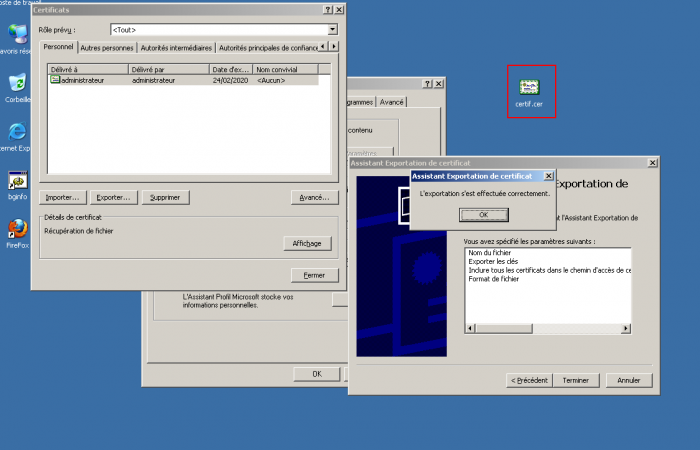700x450 pixels.
Task: Expand the Rôle prévu dropdown
Action: tap(332, 30)
